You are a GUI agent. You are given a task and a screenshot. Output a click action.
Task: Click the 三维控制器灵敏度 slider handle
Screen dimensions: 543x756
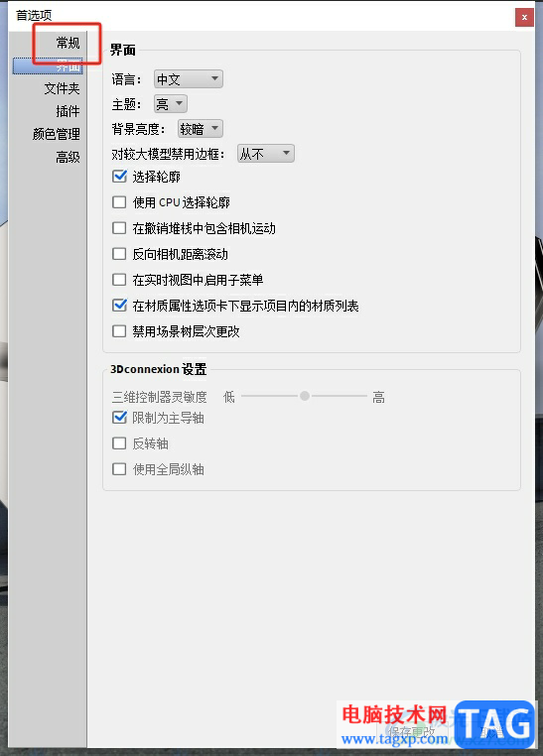click(x=305, y=396)
